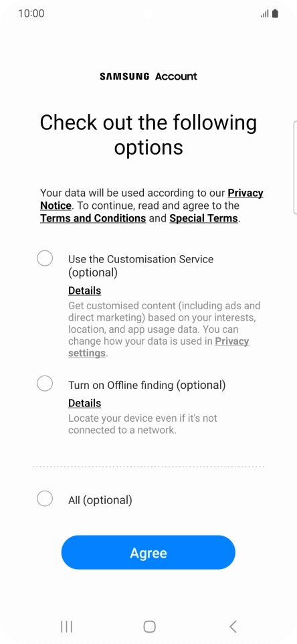Expand Details under Customisation Service

[x=84, y=291]
